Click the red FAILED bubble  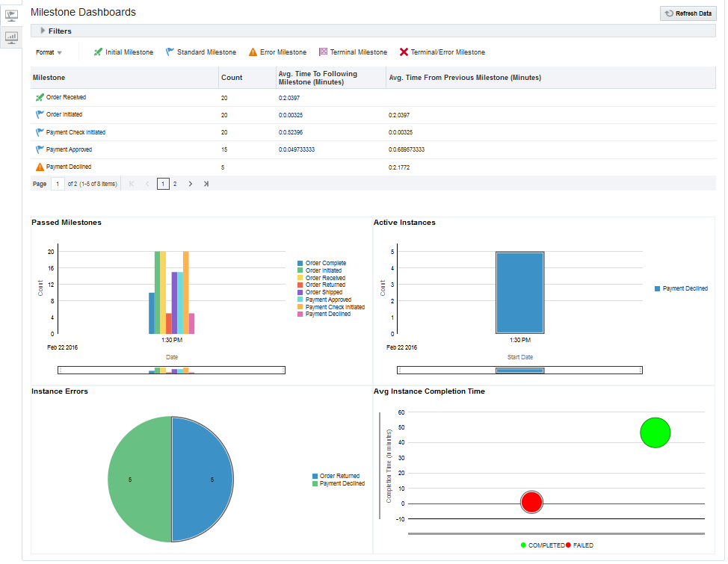(x=531, y=502)
